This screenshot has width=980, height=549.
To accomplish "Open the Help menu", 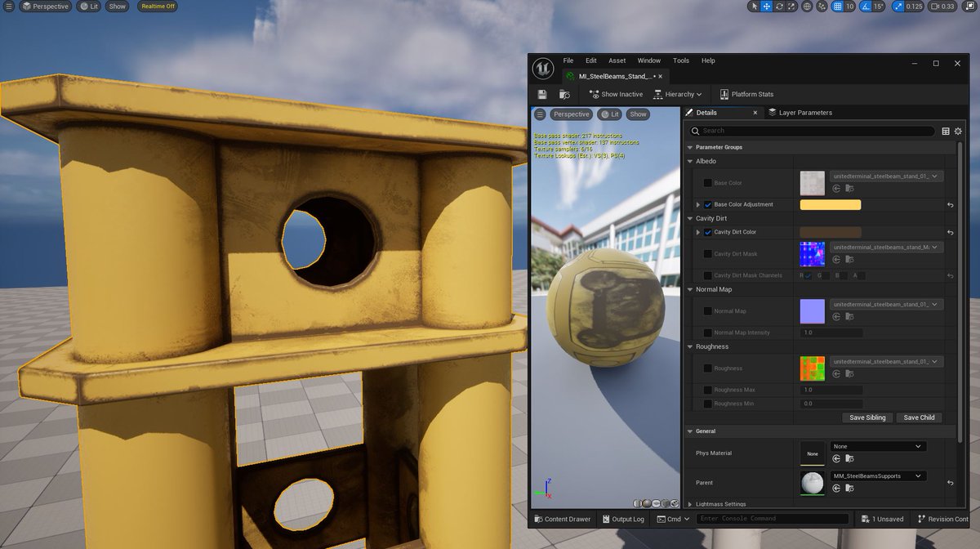I will coord(708,60).
